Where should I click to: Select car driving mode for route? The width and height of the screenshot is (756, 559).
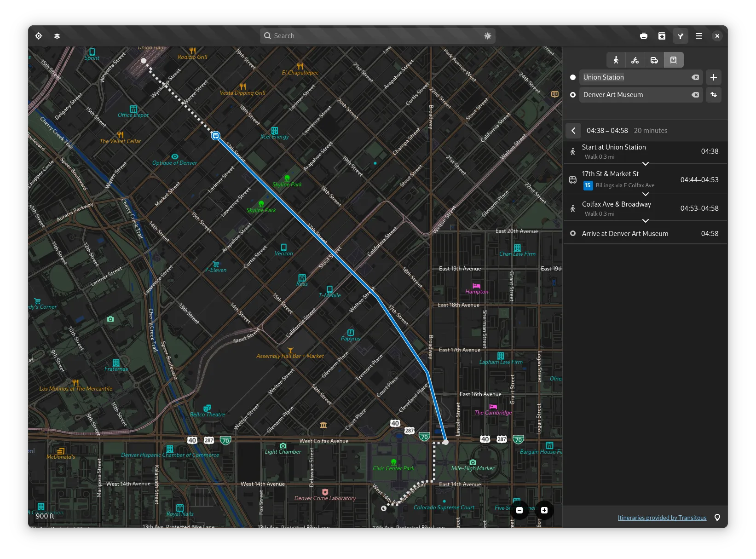654,60
